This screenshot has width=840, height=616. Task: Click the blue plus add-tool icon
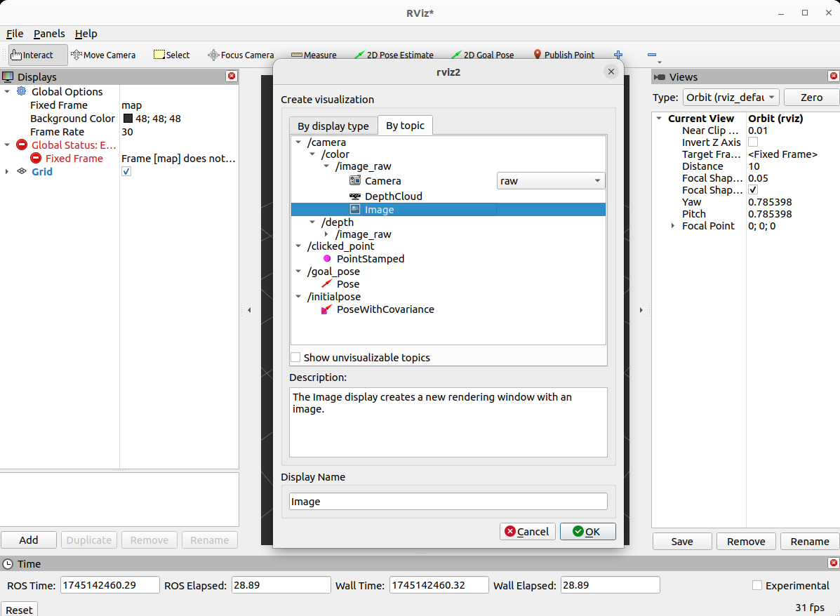tap(618, 55)
